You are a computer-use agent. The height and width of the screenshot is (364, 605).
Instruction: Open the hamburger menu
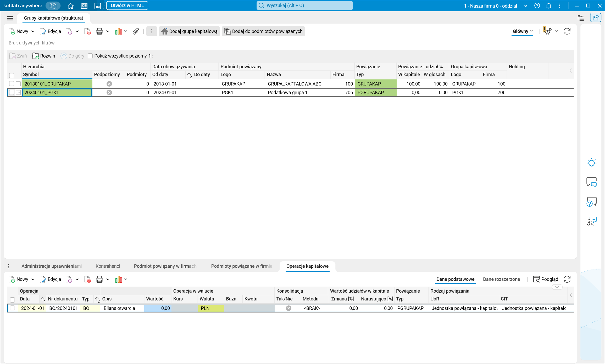pos(10,18)
